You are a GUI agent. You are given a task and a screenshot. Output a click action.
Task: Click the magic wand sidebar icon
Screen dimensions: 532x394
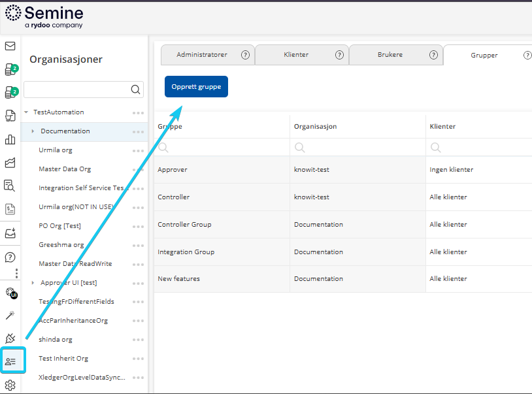[x=10, y=316]
